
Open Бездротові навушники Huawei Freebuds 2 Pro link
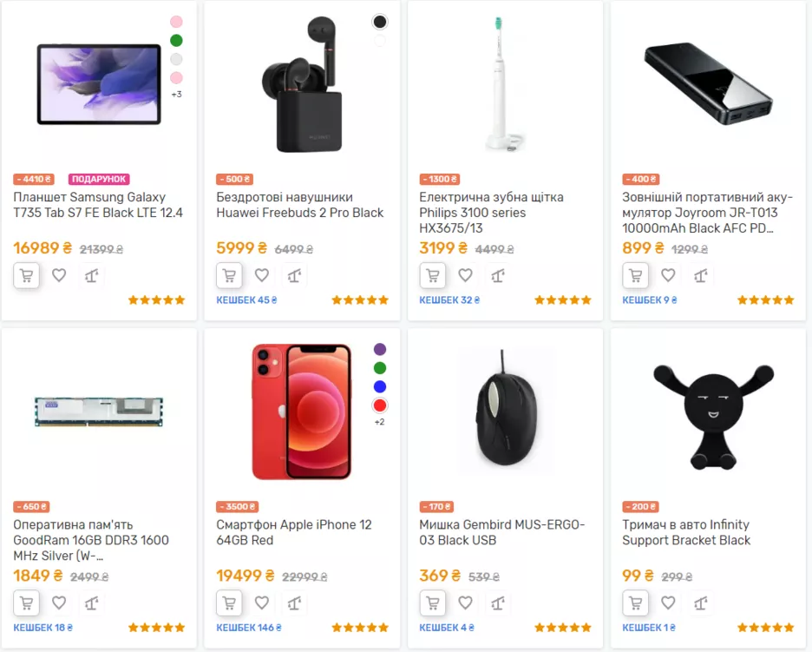[299, 205]
